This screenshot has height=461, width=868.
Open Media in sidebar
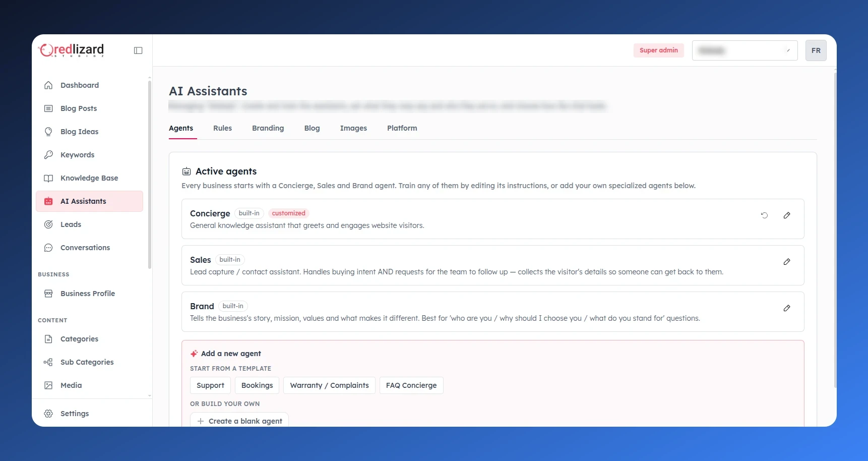pos(90,385)
